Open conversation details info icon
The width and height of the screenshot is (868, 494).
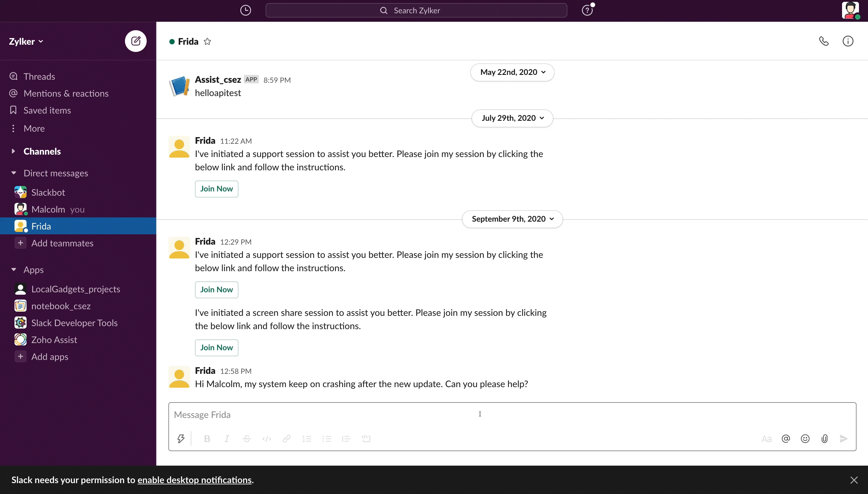(x=848, y=41)
